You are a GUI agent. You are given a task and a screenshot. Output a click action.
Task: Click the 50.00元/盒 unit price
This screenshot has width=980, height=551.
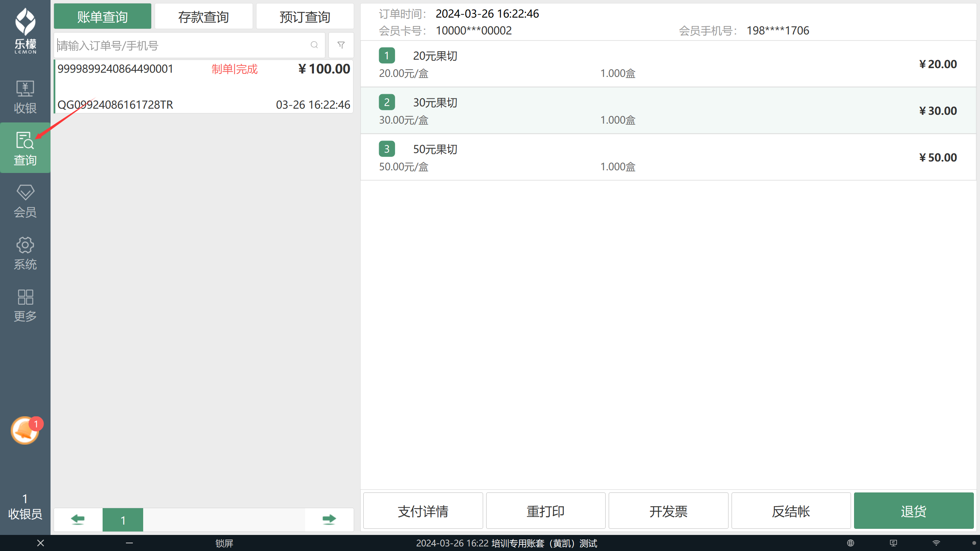pyautogui.click(x=404, y=167)
